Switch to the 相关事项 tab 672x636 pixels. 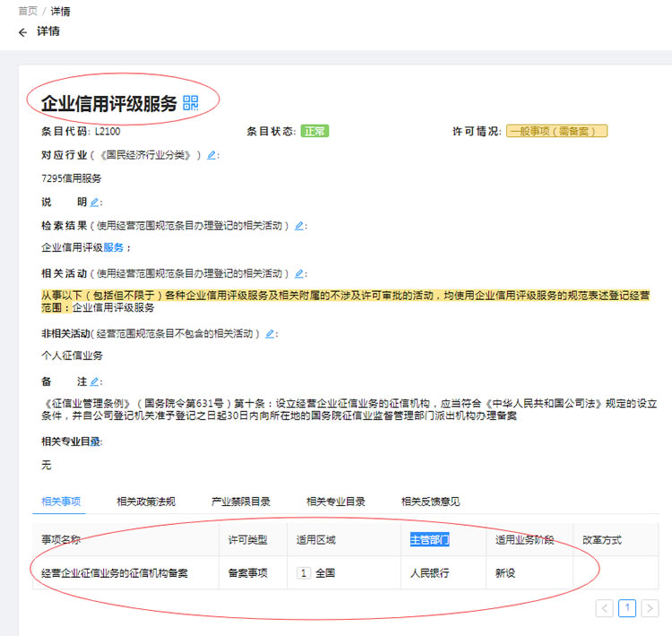(61, 502)
